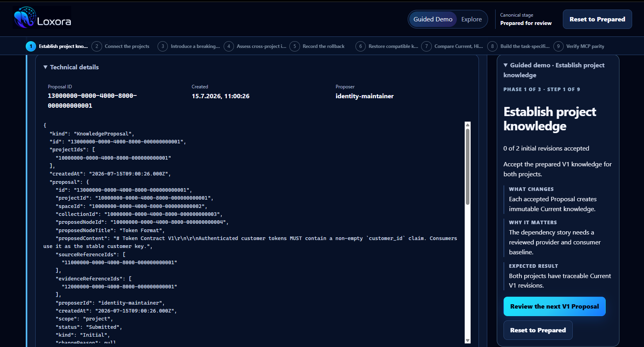
Task: Click Reset to Prepared in the header
Action: [597, 19]
